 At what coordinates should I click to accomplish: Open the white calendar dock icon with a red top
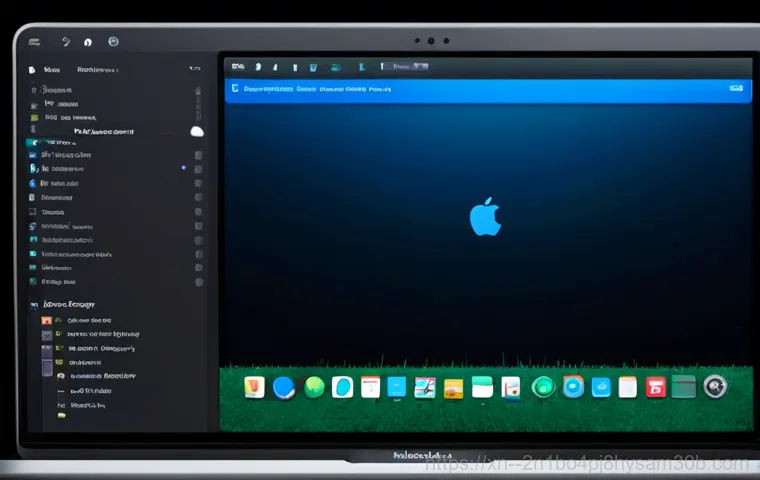[370, 387]
